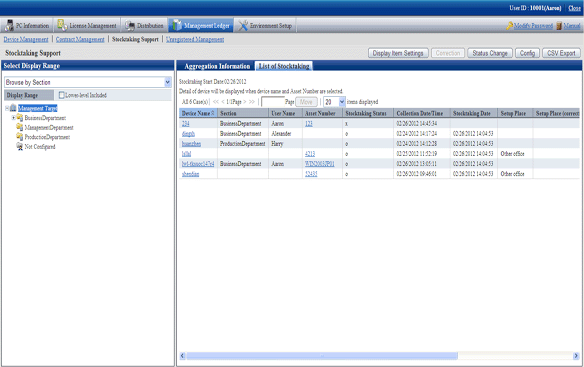Open asset number 123 link

click(309, 124)
